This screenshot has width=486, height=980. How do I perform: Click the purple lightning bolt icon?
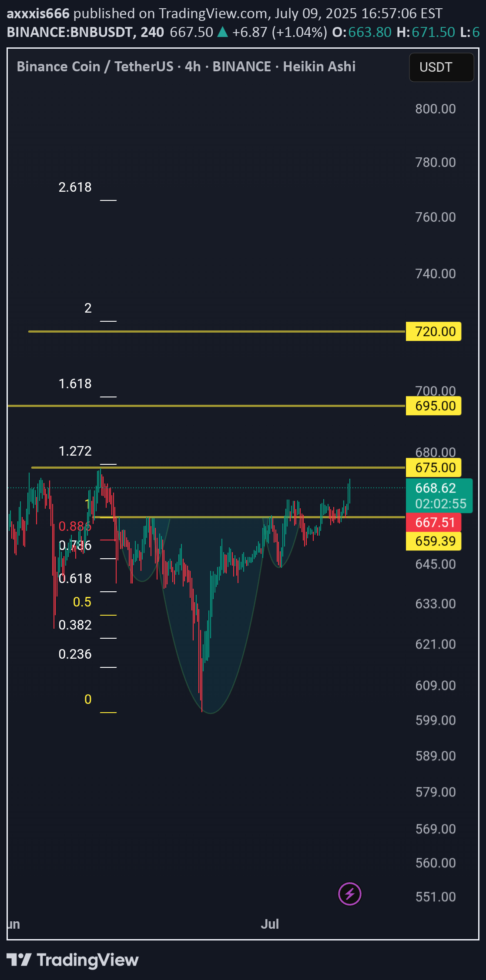[x=350, y=894]
